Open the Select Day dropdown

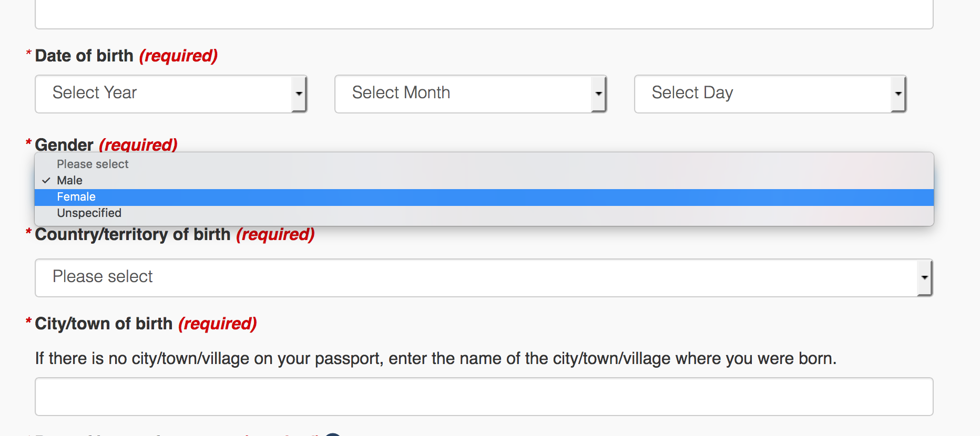click(x=762, y=94)
